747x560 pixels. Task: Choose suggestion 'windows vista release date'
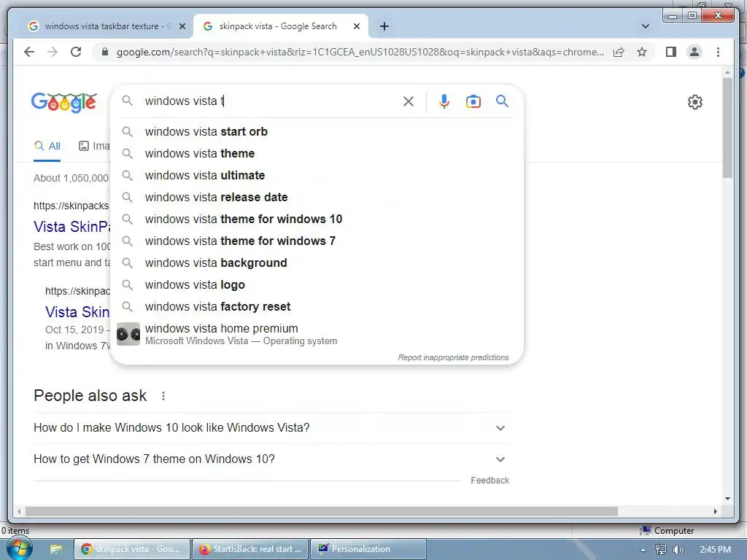pos(317,197)
